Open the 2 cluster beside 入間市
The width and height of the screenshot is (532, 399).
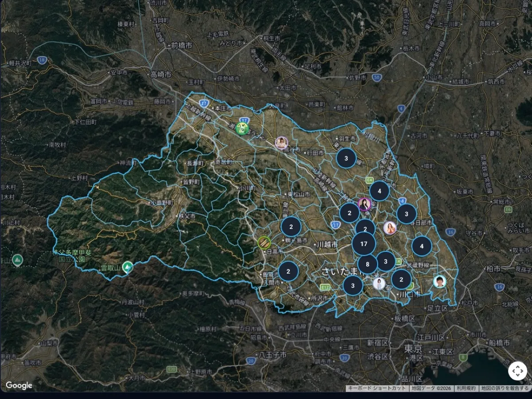[x=288, y=271]
